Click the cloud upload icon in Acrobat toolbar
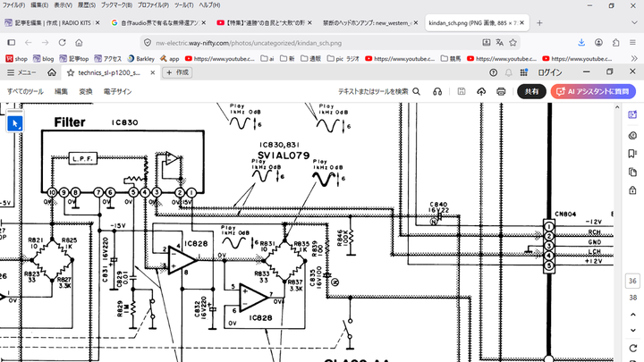644x362 pixels. coord(481,91)
